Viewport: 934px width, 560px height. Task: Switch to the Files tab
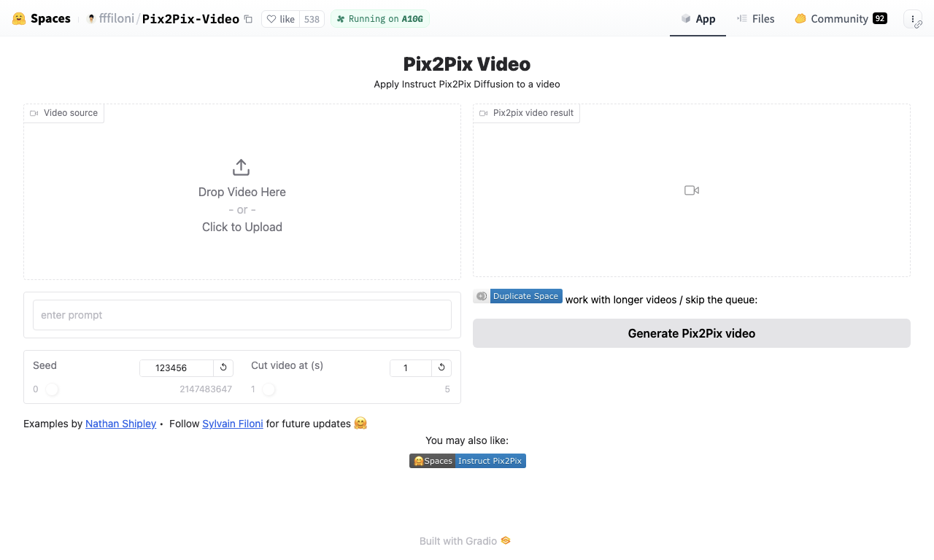tap(755, 19)
